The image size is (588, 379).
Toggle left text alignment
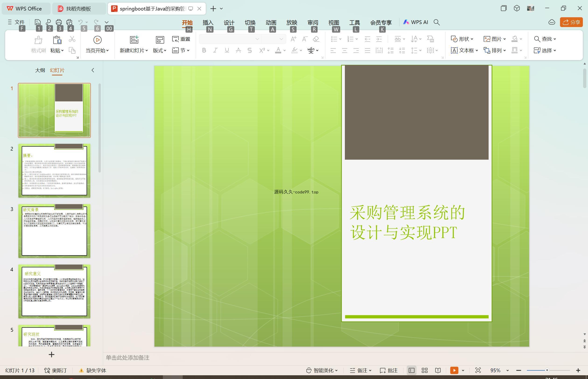click(x=333, y=50)
